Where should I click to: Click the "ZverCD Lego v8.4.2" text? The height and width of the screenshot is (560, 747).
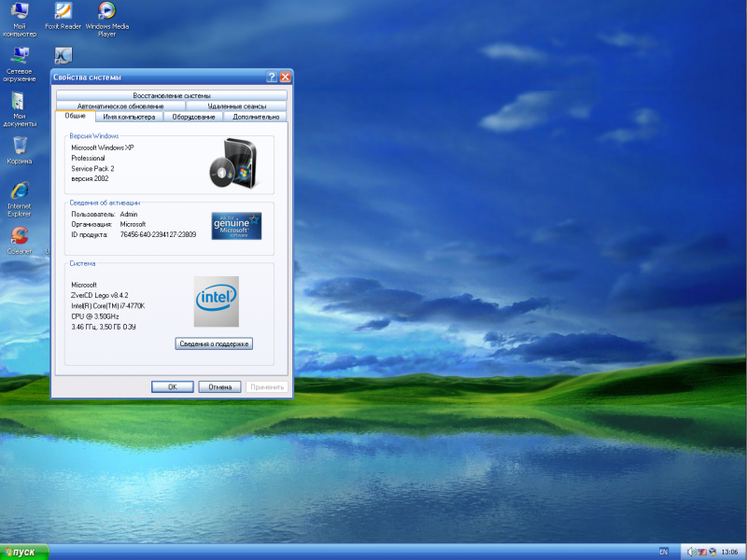(x=100, y=295)
